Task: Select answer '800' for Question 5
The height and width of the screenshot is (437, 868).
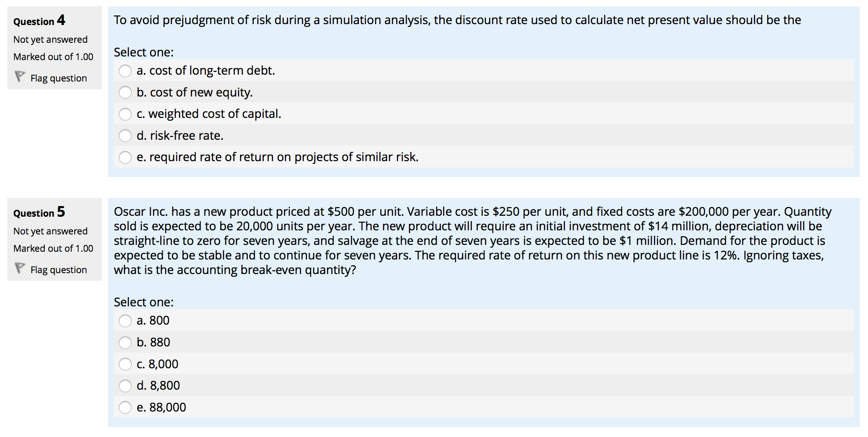Action: (x=125, y=321)
